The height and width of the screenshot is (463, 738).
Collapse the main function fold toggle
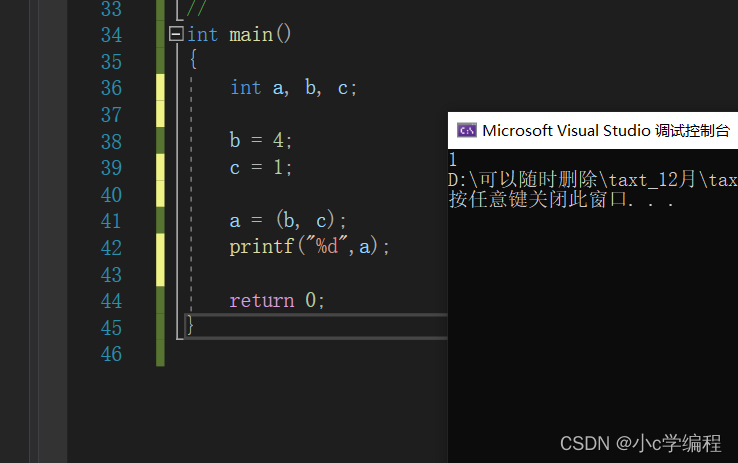pos(177,35)
